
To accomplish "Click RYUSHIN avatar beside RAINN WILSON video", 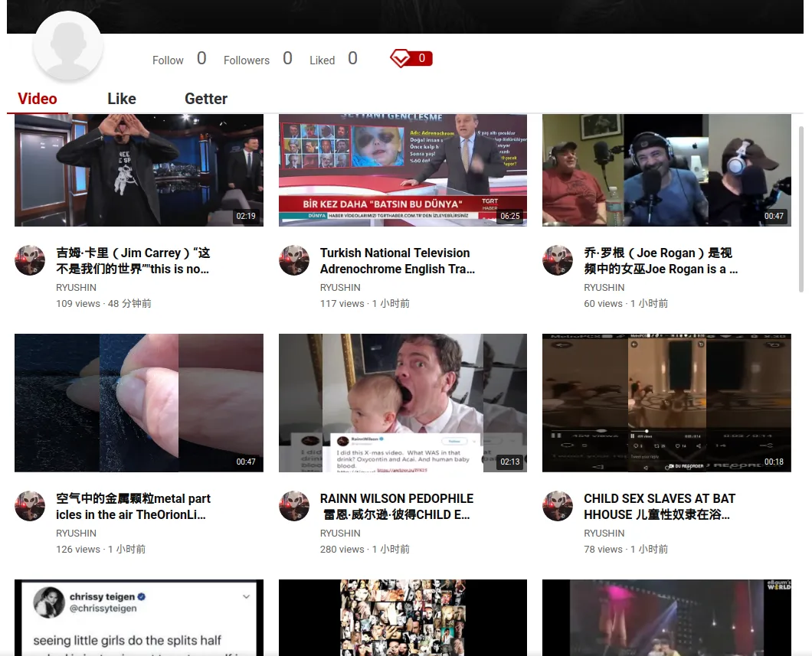I will 294,506.
